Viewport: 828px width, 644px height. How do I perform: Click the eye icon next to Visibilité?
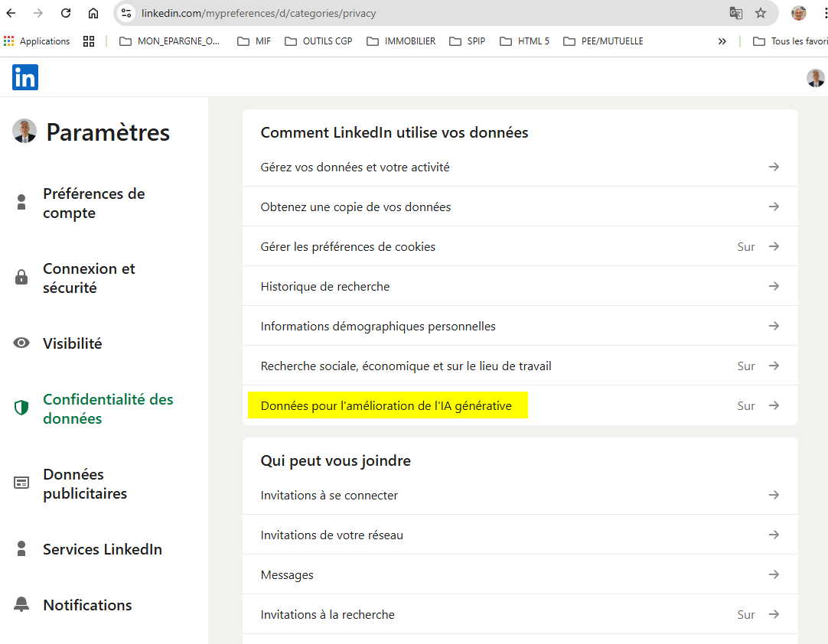tap(21, 343)
